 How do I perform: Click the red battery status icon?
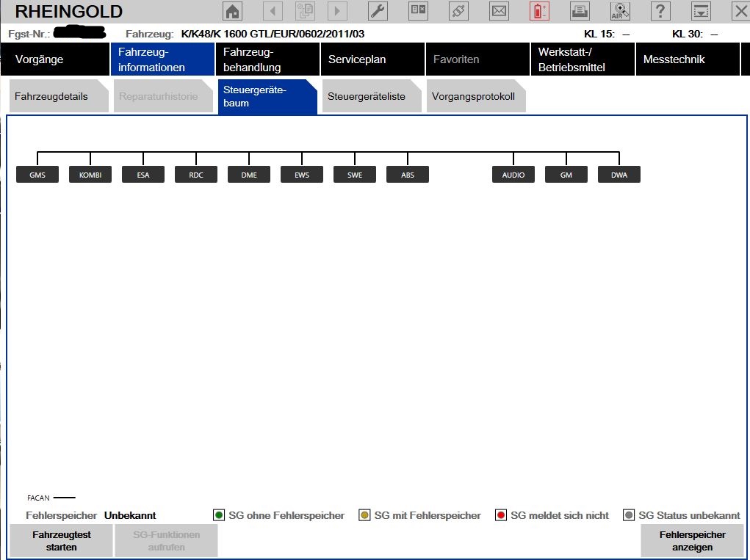tap(539, 11)
